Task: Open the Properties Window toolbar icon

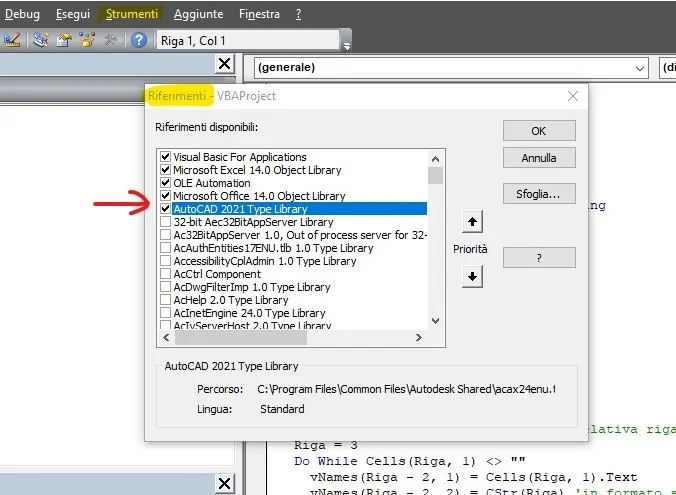Action: pos(64,41)
